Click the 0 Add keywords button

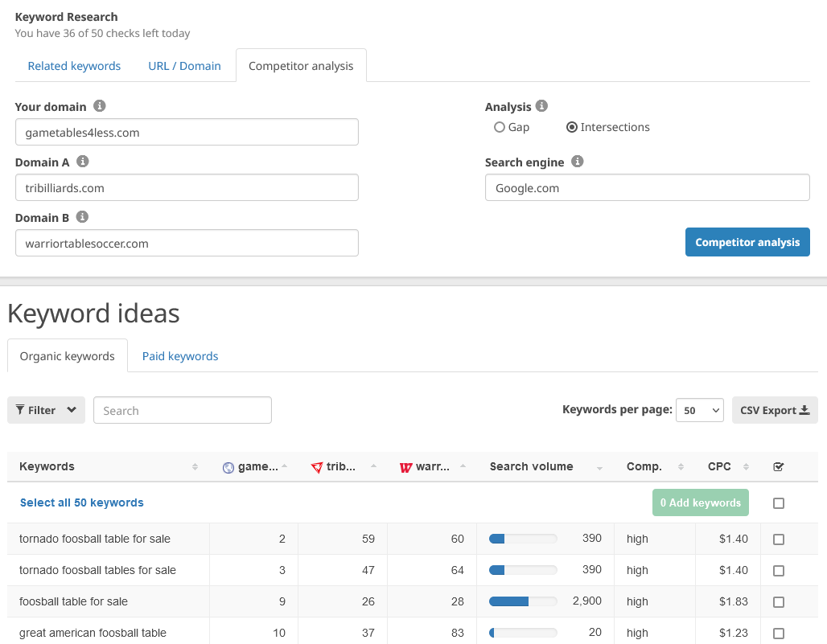pos(701,502)
